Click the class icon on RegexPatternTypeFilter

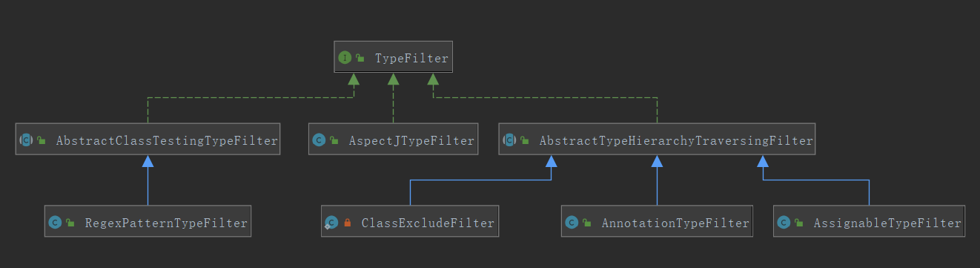(x=55, y=222)
